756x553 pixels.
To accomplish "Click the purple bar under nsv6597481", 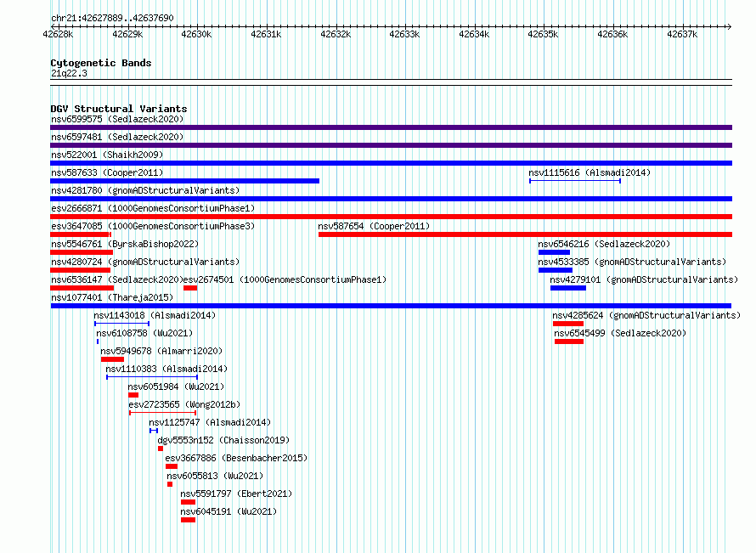I will (391, 145).
